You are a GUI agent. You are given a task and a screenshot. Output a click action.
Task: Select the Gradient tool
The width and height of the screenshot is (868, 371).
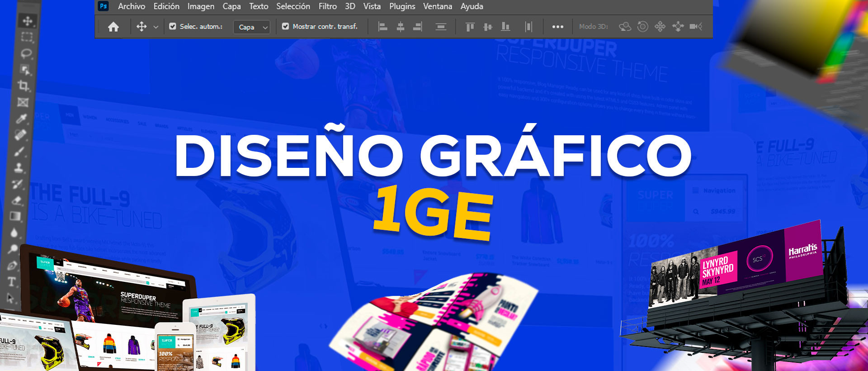[x=16, y=216]
